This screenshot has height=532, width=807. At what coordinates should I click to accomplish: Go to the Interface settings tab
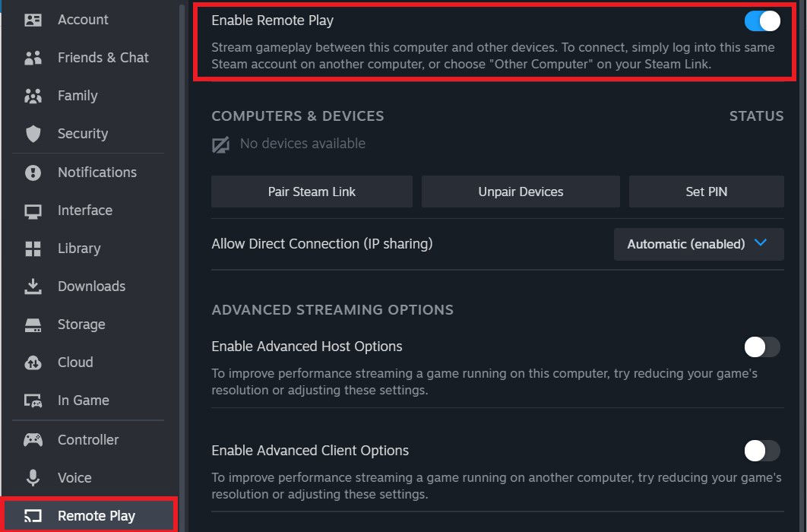coord(84,211)
